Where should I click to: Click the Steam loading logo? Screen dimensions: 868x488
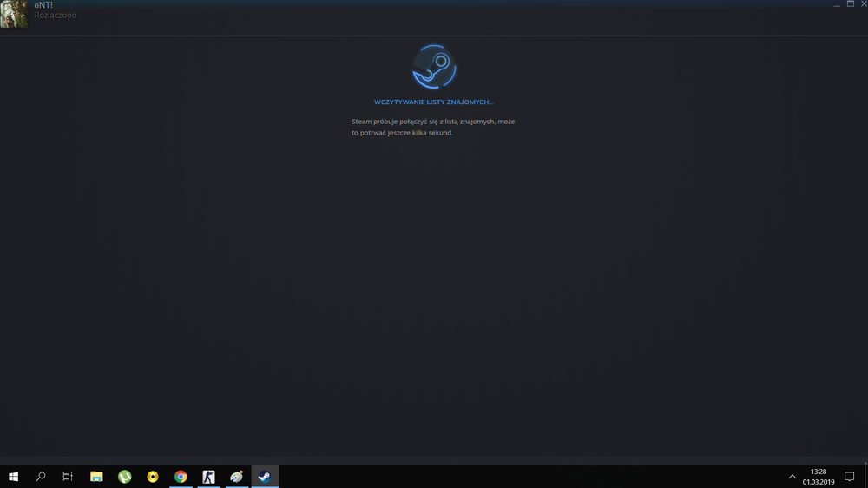coord(434,67)
